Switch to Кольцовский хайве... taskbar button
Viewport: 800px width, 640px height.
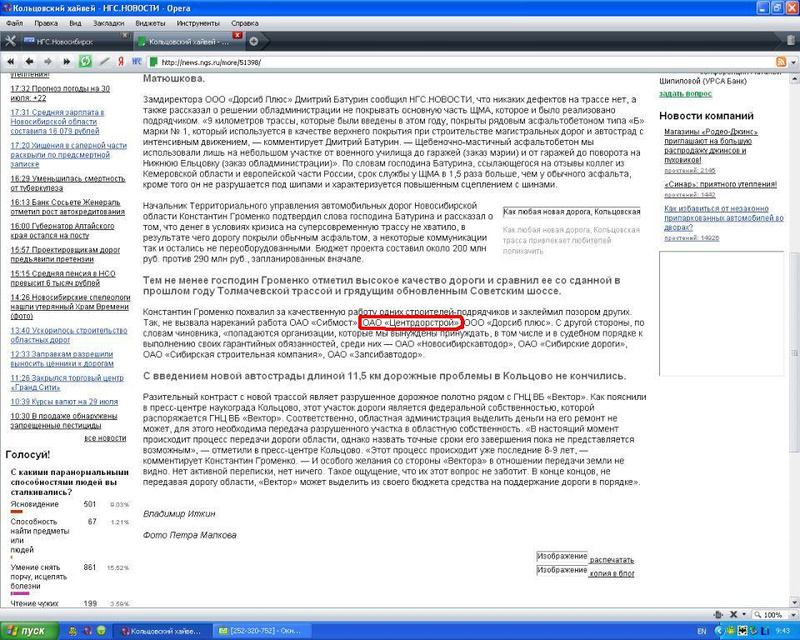coord(161,631)
